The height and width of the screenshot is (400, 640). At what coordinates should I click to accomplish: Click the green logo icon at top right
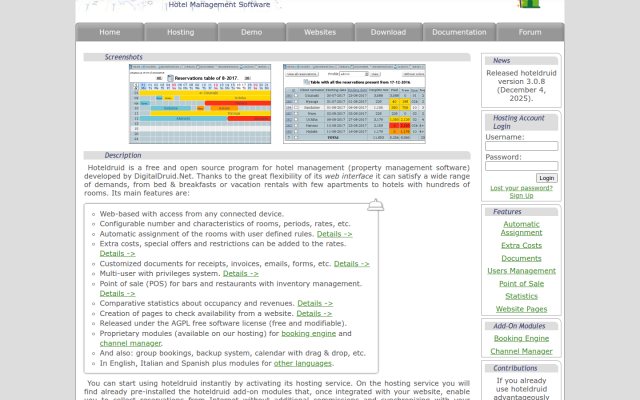coord(529,4)
